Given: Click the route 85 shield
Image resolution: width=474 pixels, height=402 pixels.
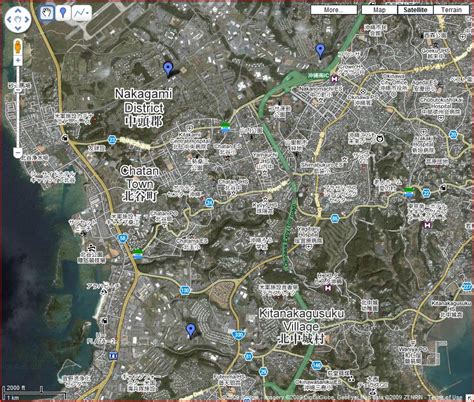Looking at the screenshot, I should 335,219.
